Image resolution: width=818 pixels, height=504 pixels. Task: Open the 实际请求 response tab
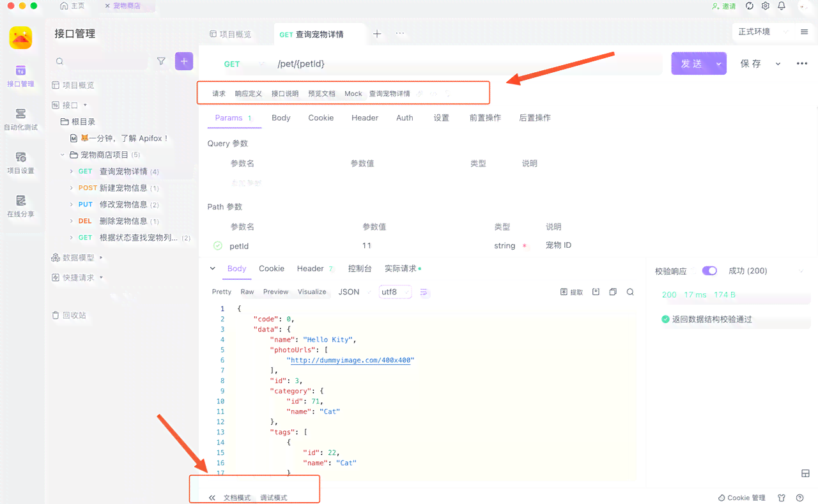coord(401,268)
